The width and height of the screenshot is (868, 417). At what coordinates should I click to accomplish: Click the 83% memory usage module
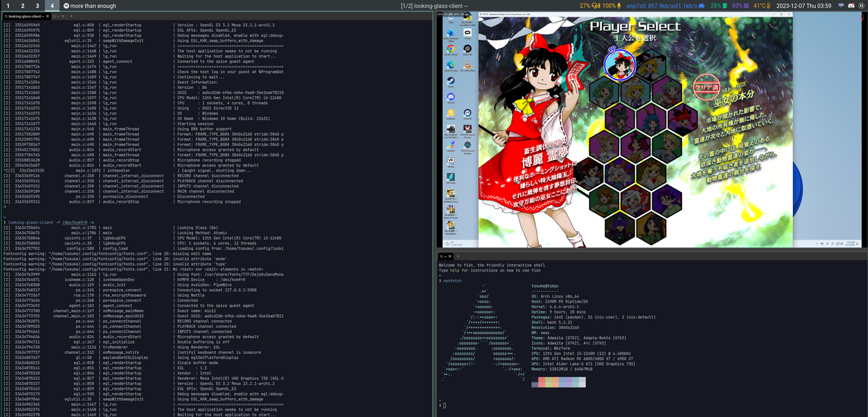[x=740, y=6]
